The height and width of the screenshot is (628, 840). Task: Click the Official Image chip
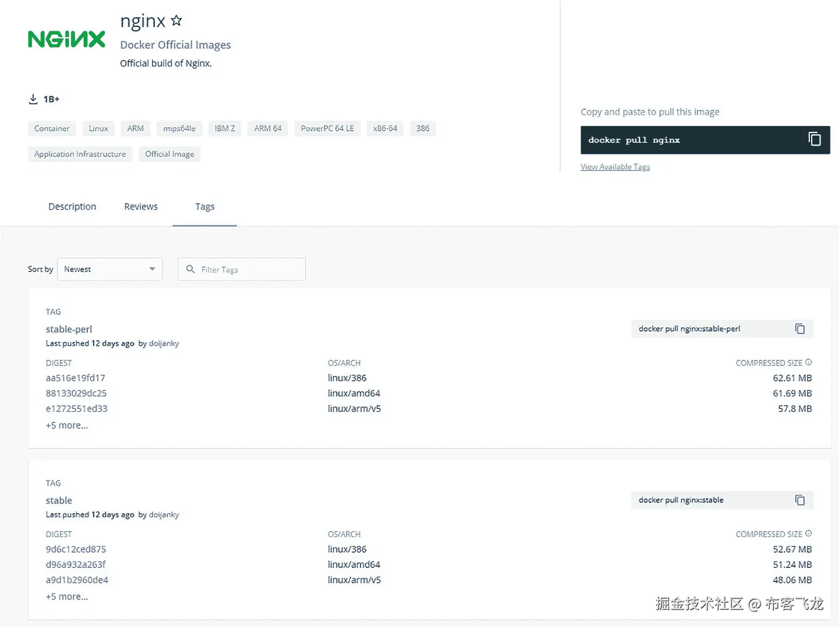point(170,154)
